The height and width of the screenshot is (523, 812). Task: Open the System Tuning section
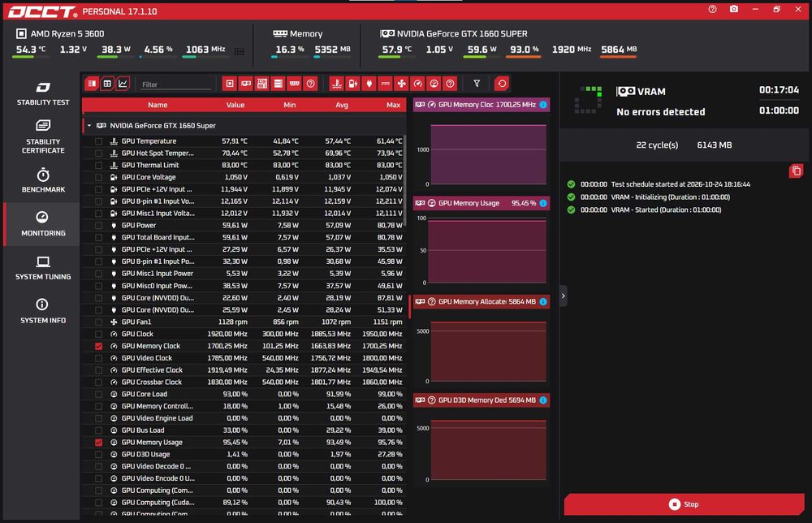tap(43, 268)
